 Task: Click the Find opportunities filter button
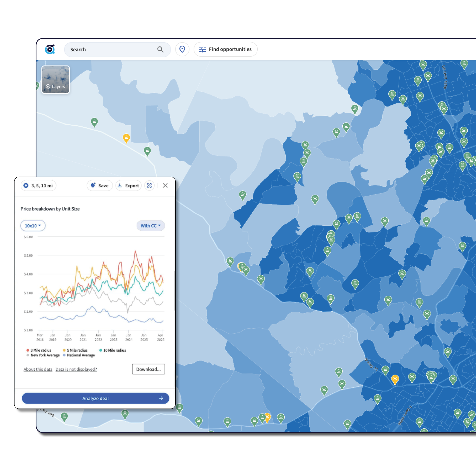point(225,49)
